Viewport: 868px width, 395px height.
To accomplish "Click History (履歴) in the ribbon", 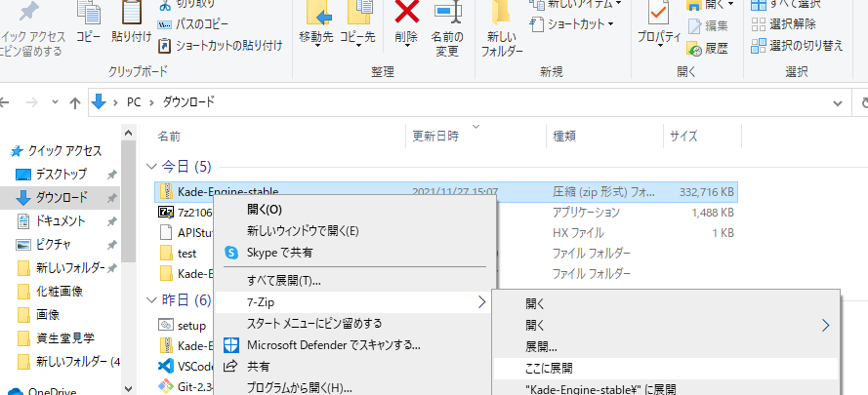I will [x=709, y=49].
